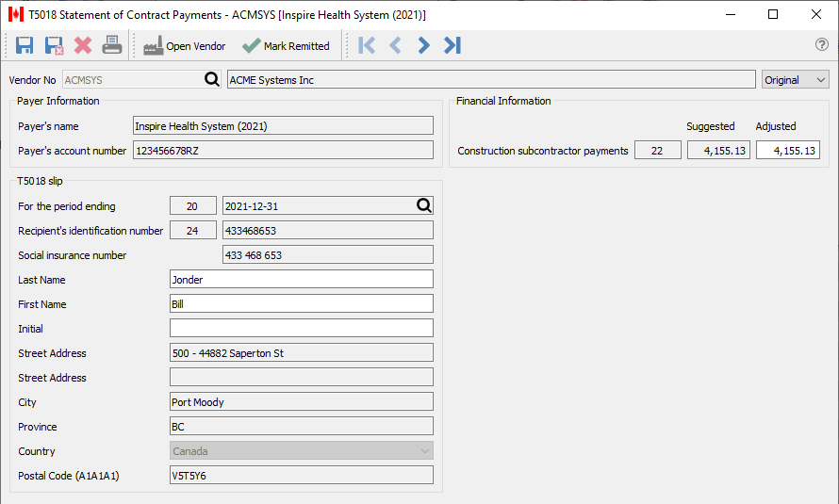Click the Social insurance number field

tap(327, 255)
